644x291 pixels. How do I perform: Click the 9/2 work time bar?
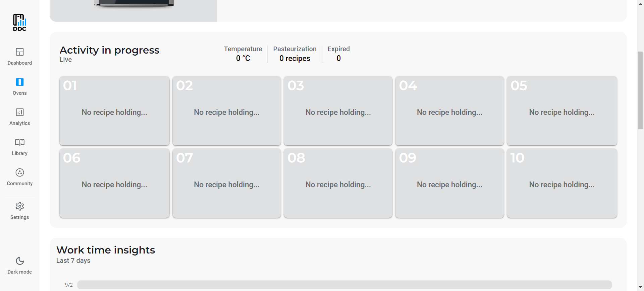pyautogui.click(x=344, y=285)
